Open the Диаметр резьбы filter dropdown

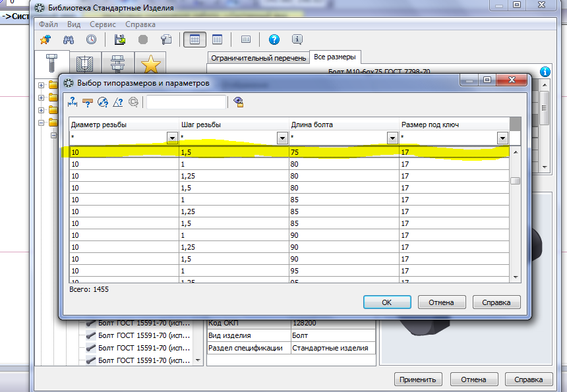172,138
